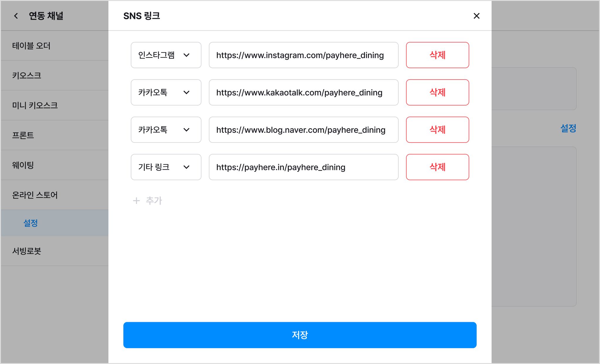The height and width of the screenshot is (364, 600).
Task: Open 서빙로봇 sidebar item
Action: pos(54,251)
